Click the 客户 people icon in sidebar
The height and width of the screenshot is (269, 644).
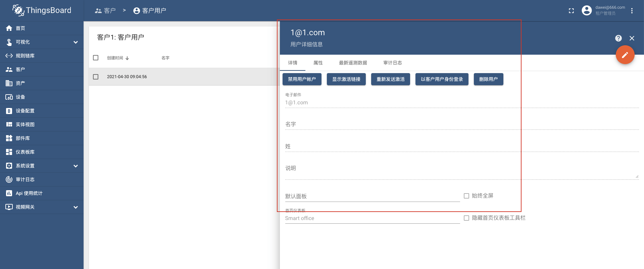(x=9, y=69)
